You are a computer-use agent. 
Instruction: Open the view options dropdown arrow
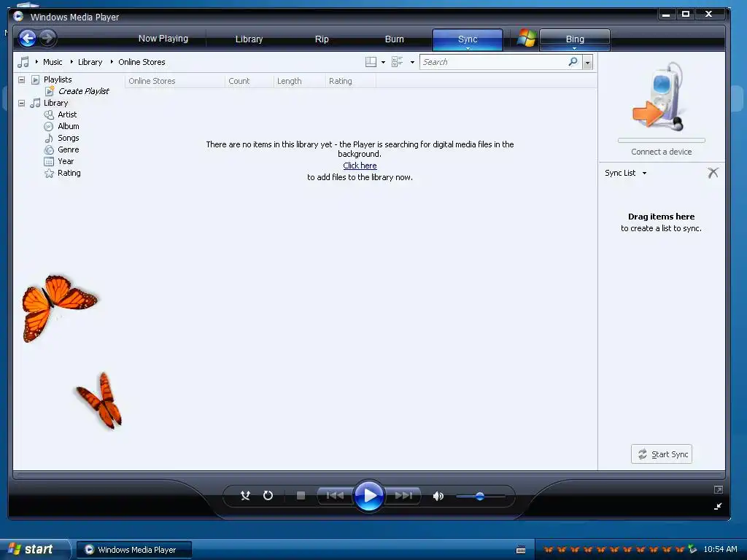(412, 63)
